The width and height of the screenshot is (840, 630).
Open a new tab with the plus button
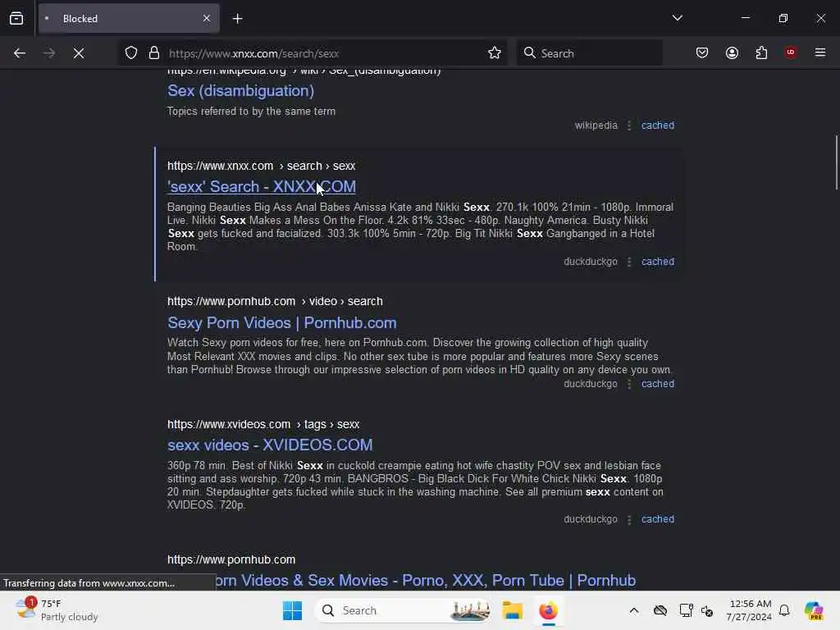[x=237, y=19]
